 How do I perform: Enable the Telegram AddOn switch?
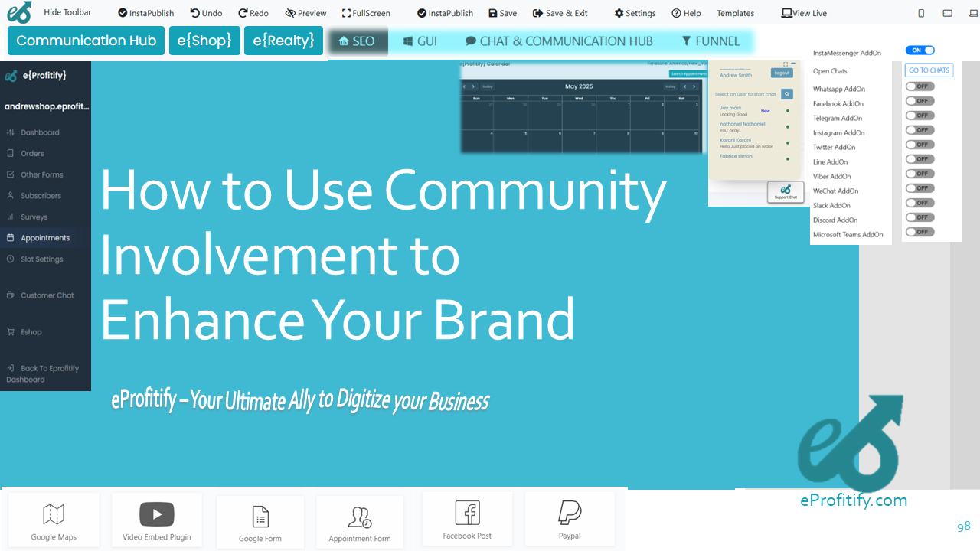[920, 116]
